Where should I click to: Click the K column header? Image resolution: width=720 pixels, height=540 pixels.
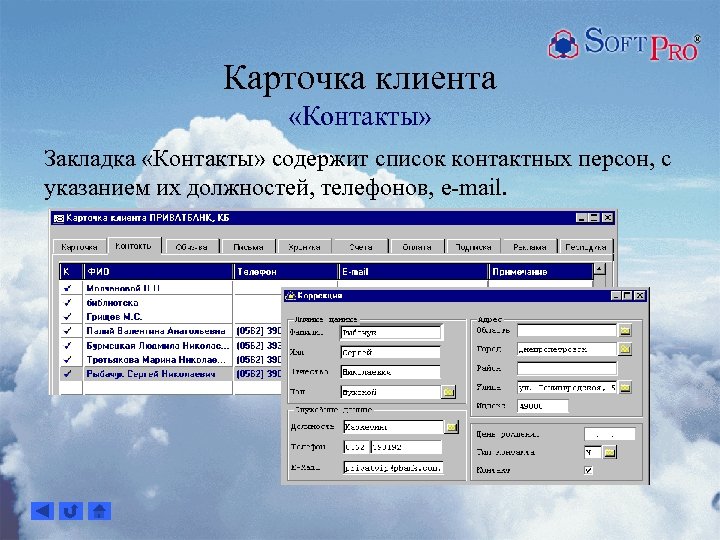(71, 271)
